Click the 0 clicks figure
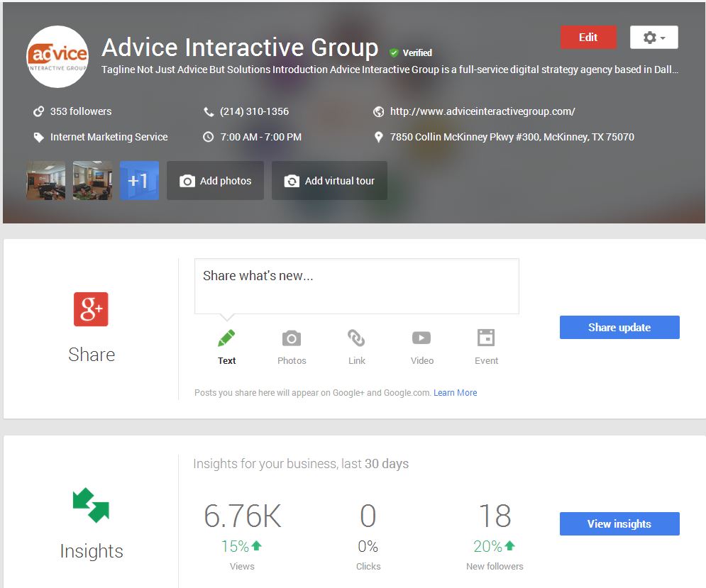 [368, 516]
